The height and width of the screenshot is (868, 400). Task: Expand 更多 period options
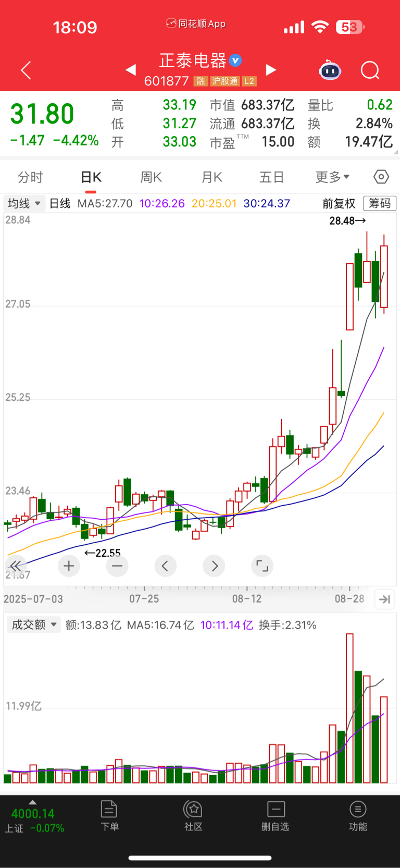pyautogui.click(x=332, y=177)
